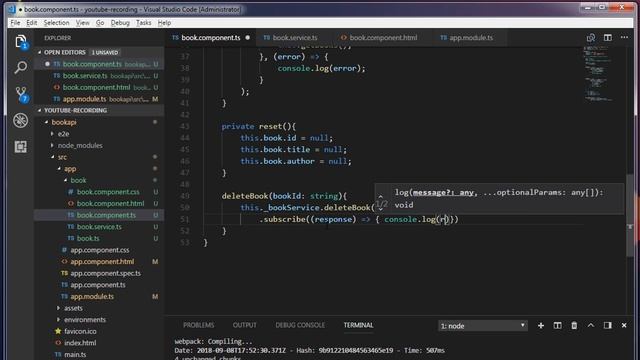The height and width of the screenshot is (360, 640).
Task: Move the panel to the right side
Action: point(608,325)
